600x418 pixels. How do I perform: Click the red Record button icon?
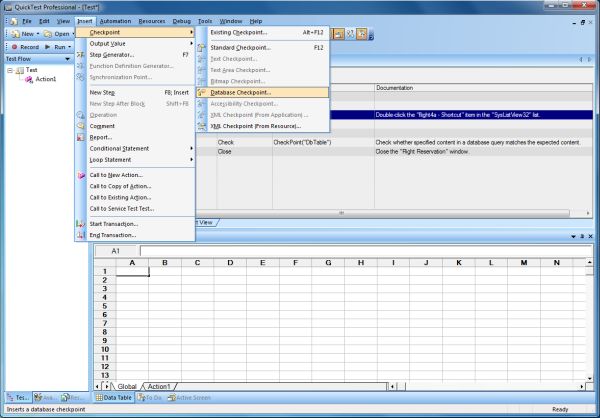[x=15, y=47]
